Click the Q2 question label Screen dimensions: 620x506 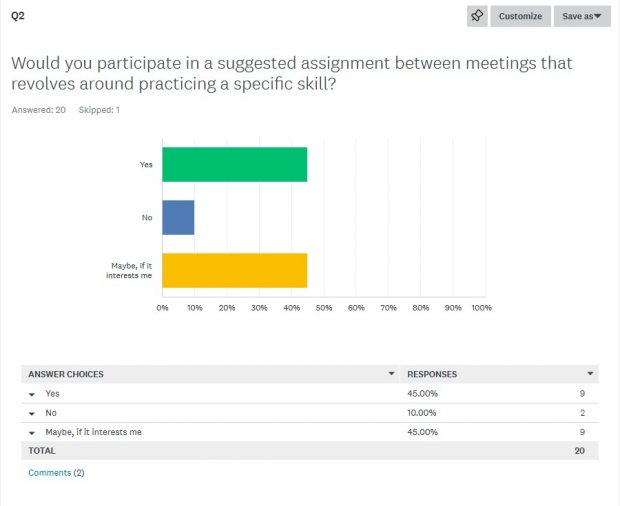[17, 16]
